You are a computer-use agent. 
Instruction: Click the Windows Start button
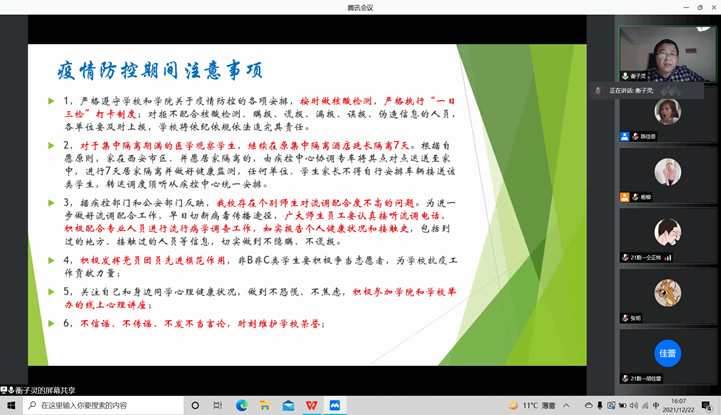9,405
